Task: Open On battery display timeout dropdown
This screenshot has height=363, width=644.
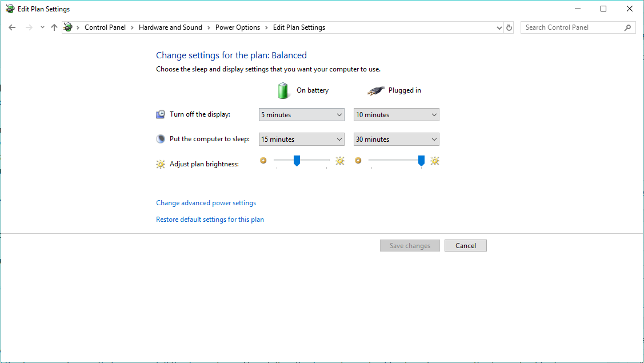Action: (x=301, y=115)
